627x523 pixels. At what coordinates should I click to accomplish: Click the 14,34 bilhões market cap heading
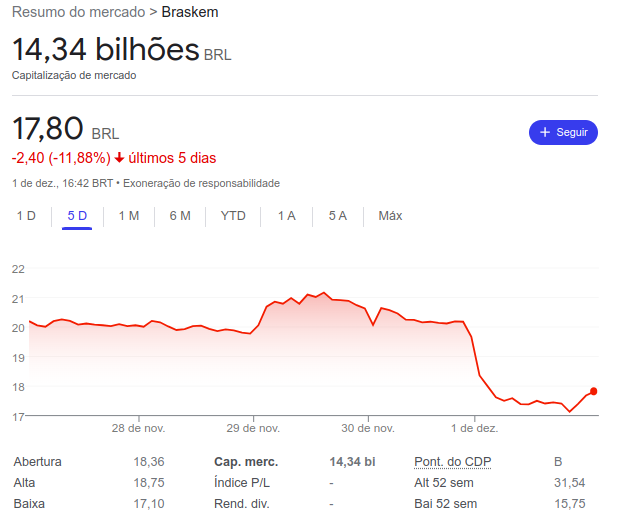click(105, 49)
